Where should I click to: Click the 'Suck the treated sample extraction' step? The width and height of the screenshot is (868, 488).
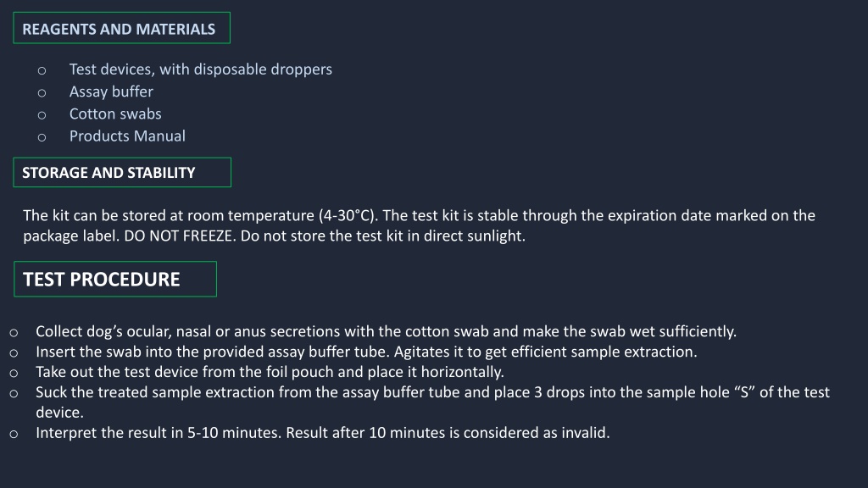pos(433,402)
